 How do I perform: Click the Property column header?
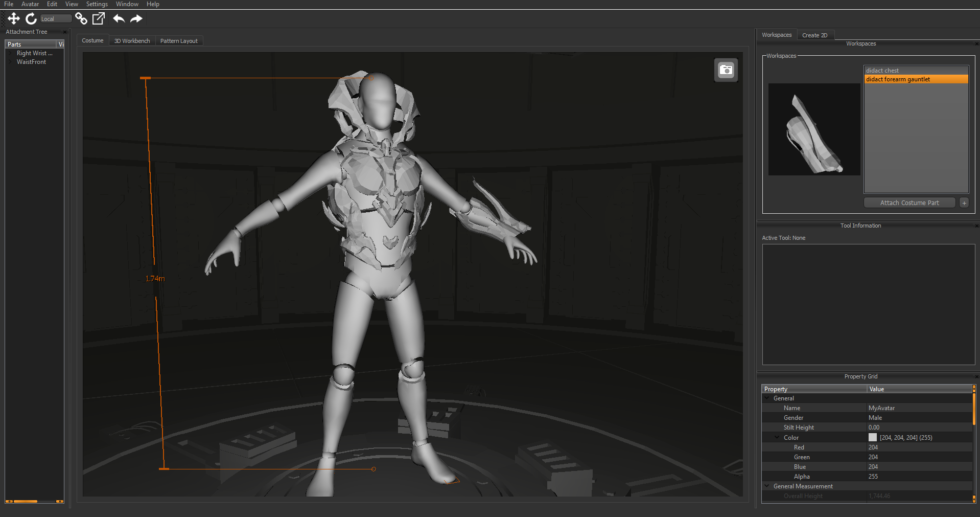pos(814,389)
